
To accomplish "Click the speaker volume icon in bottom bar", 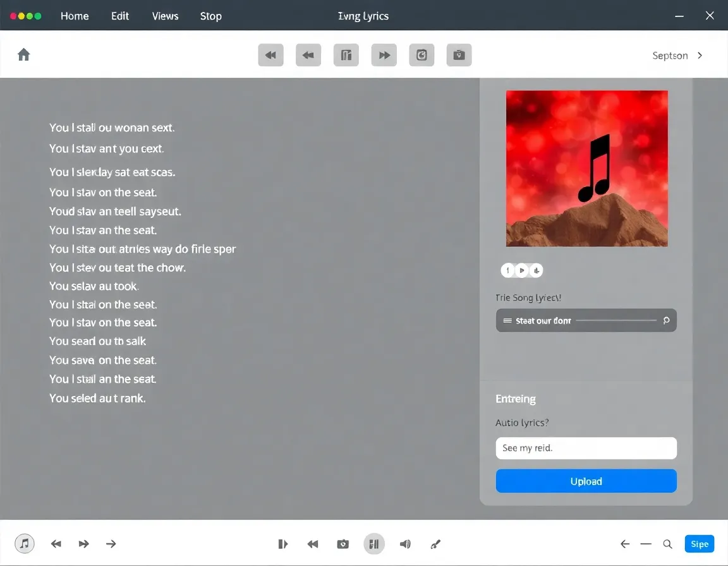I will click(x=405, y=544).
